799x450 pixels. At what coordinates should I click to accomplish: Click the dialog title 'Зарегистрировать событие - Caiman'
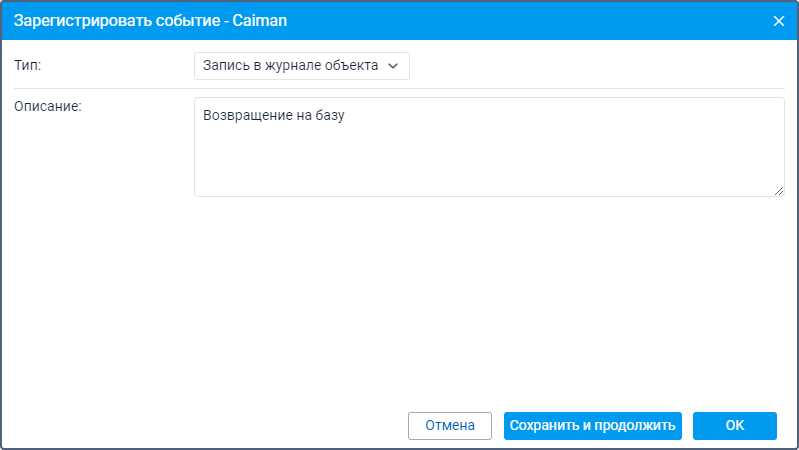coord(150,21)
